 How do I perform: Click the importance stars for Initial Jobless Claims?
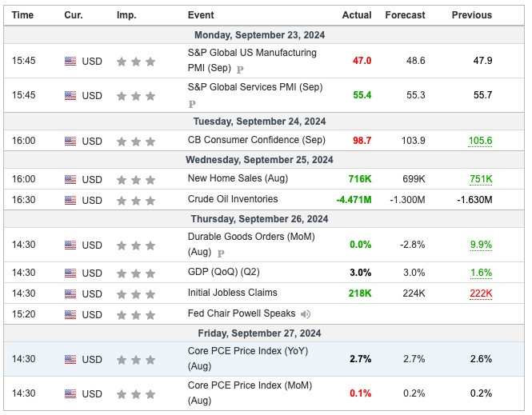point(136,294)
